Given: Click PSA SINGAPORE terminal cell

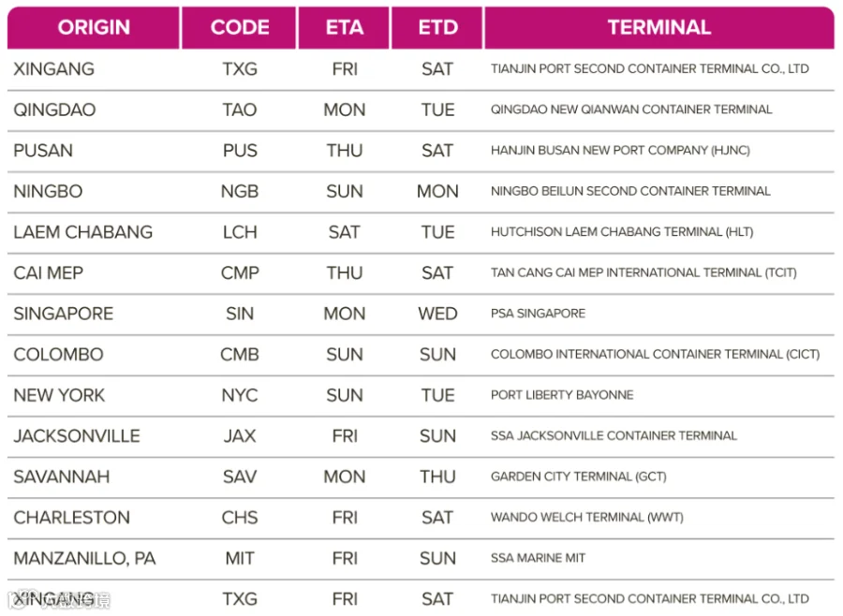Looking at the screenshot, I should (538, 314).
